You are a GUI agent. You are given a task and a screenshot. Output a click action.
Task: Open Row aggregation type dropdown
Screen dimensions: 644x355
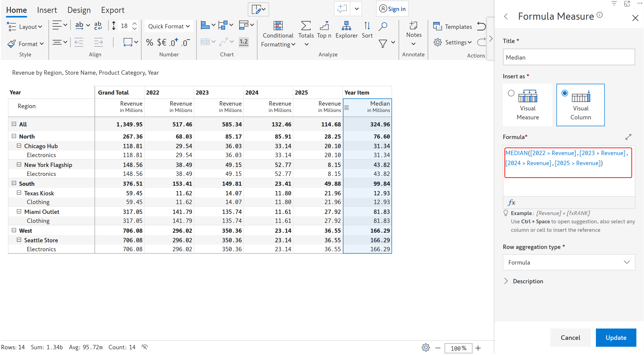pos(568,262)
